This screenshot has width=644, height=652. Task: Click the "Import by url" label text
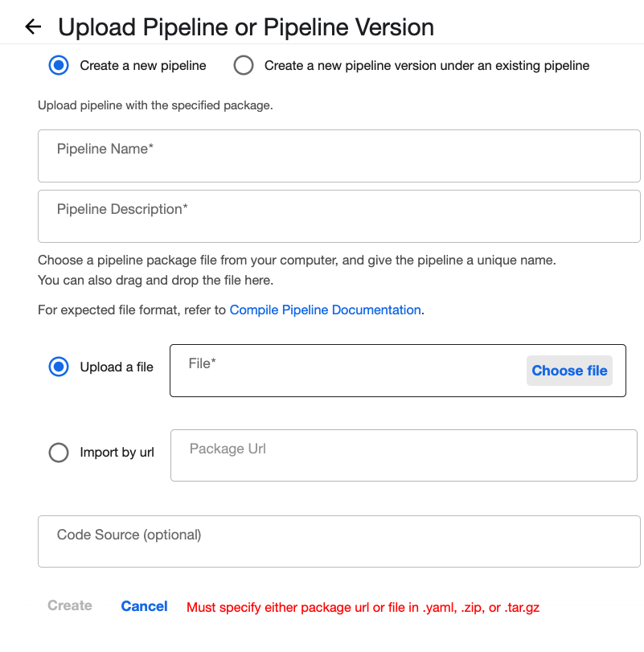tap(117, 453)
